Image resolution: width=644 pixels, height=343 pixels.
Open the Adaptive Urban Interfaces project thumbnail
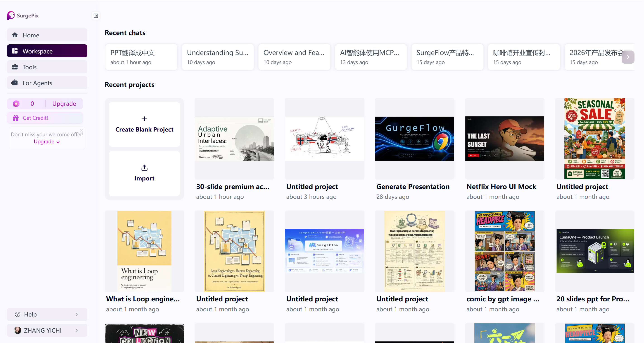click(234, 139)
